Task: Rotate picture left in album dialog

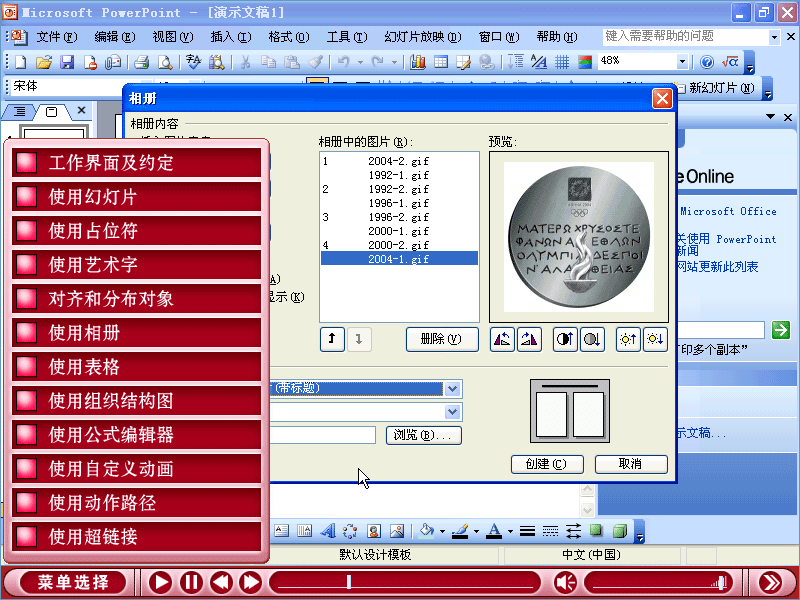Action: pyautogui.click(x=503, y=339)
